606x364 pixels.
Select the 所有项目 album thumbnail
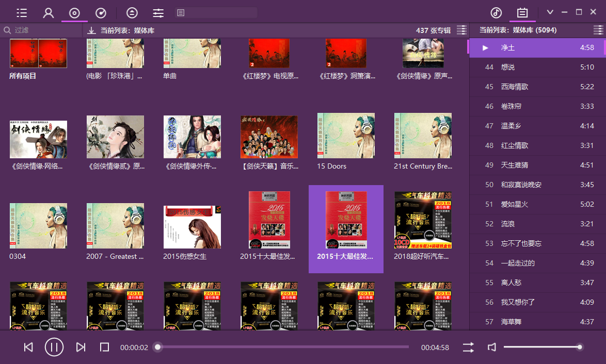point(38,53)
